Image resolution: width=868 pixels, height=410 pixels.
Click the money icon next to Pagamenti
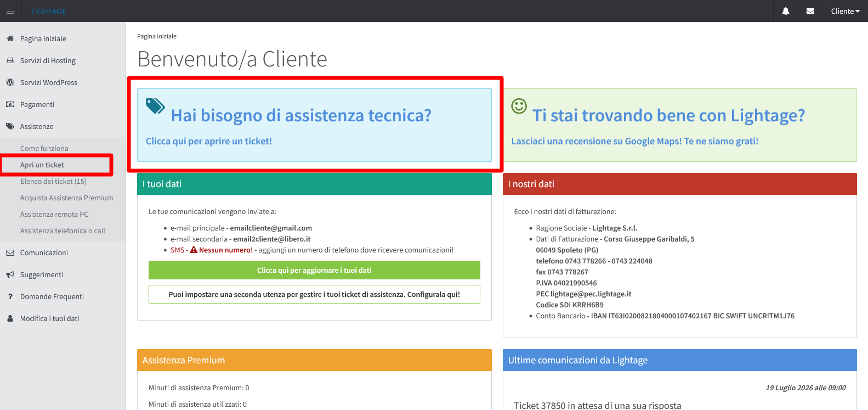(10, 104)
